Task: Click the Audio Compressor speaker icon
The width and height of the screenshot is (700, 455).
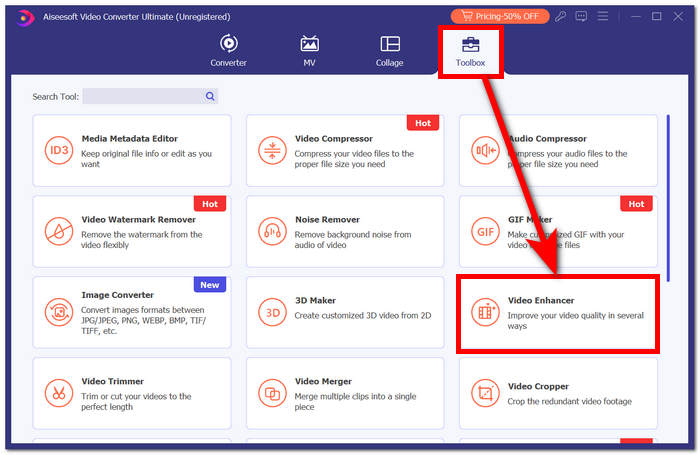Action: coord(485,150)
